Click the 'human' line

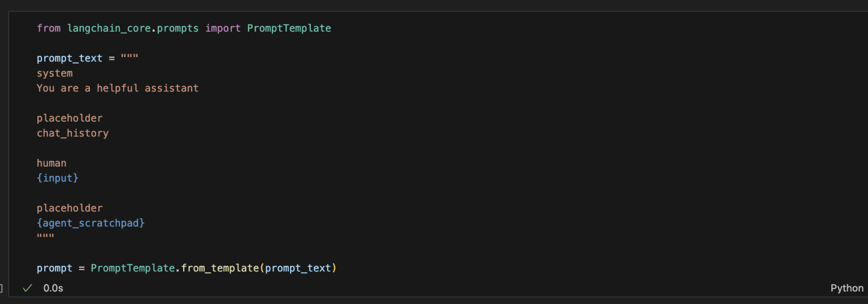[x=51, y=163]
